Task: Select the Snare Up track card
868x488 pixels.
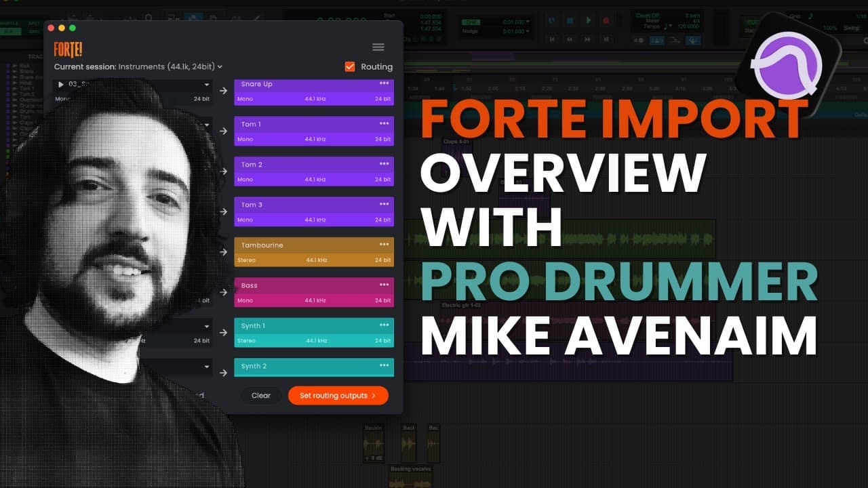Action: click(x=314, y=92)
